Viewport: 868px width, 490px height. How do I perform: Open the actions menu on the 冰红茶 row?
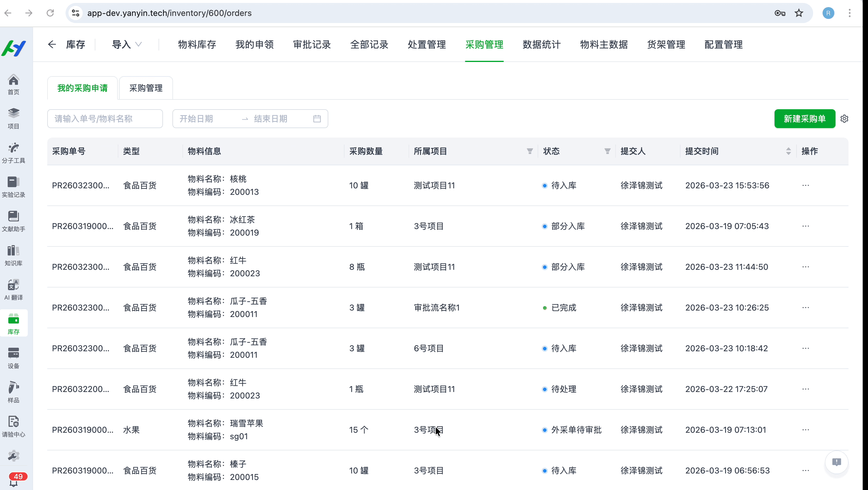coord(806,226)
